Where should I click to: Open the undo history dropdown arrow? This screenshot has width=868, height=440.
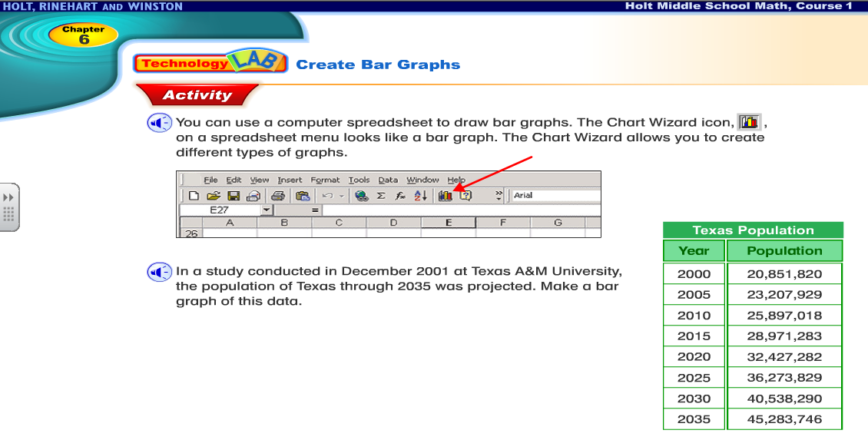point(342,196)
